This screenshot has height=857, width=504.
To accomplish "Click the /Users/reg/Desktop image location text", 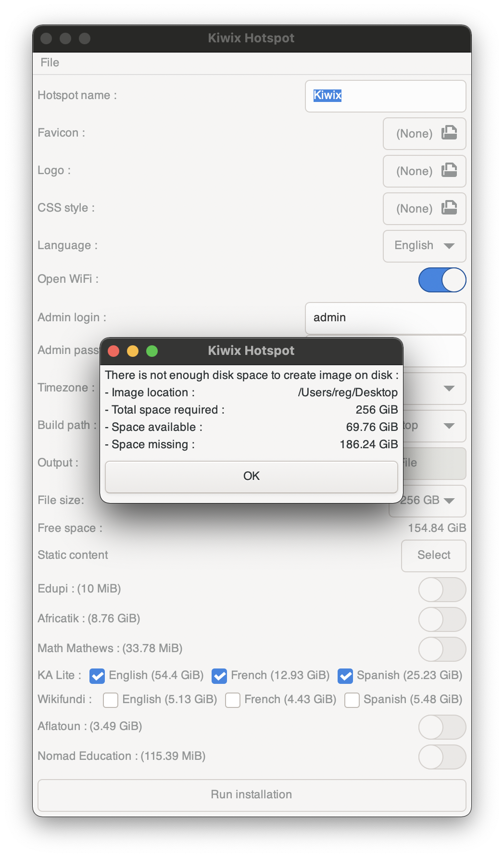I will point(348,392).
